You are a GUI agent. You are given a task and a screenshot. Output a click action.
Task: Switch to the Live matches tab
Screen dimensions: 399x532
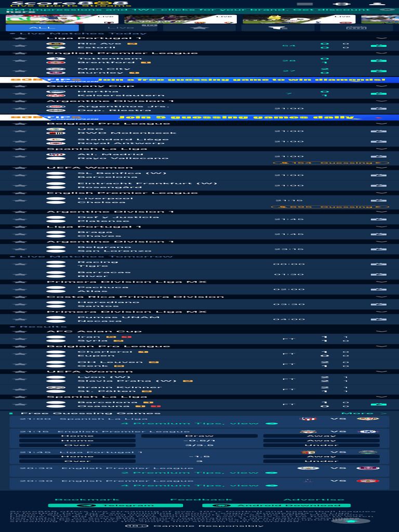pyautogui.click(x=121, y=28)
